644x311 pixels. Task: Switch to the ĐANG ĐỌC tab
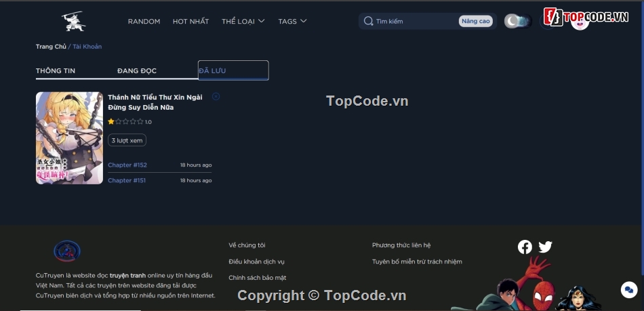(x=137, y=70)
